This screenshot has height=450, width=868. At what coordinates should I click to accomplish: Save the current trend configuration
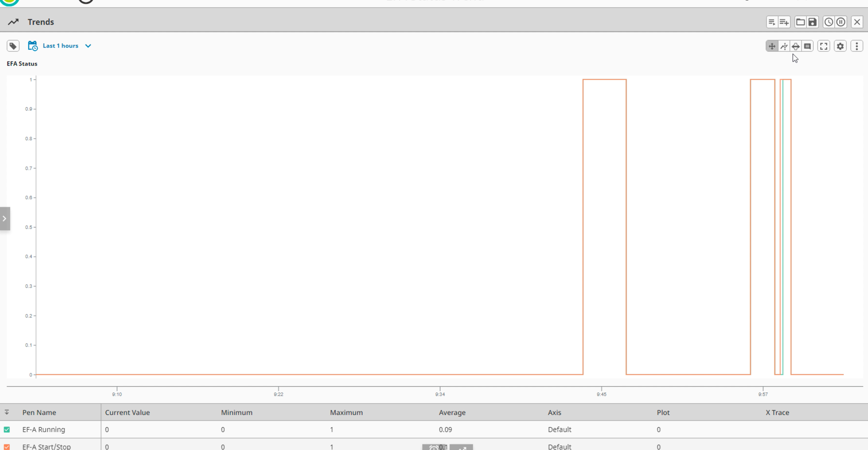click(x=812, y=22)
